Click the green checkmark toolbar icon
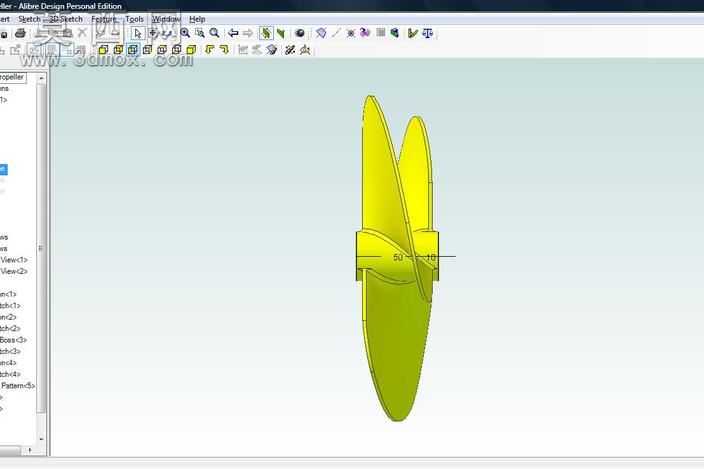Image resolution: width=704 pixels, height=469 pixels. click(x=413, y=33)
